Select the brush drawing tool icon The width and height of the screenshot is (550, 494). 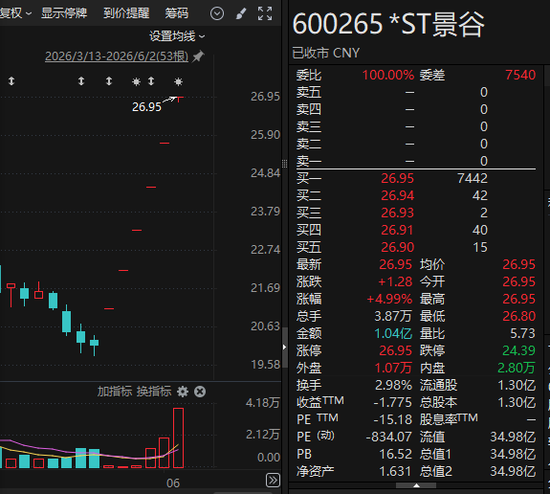tap(241, 14)
